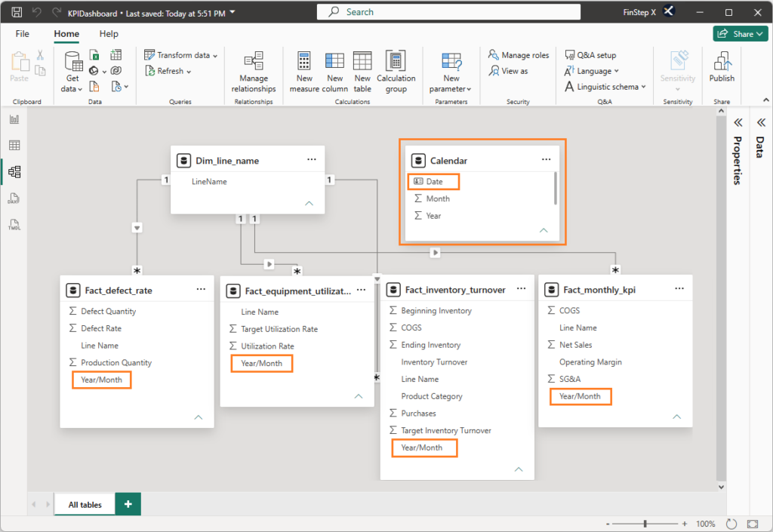This screenshot has width=773, height=532.
Task: Switch to Table view in left sidebar
Action: (x=14, y=146)
